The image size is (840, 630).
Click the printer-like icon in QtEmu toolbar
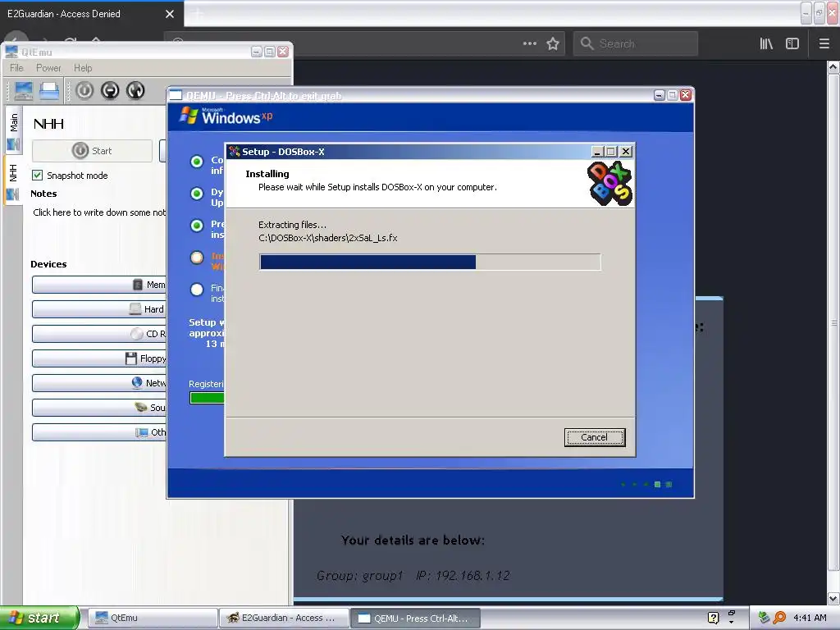[48, 90]
